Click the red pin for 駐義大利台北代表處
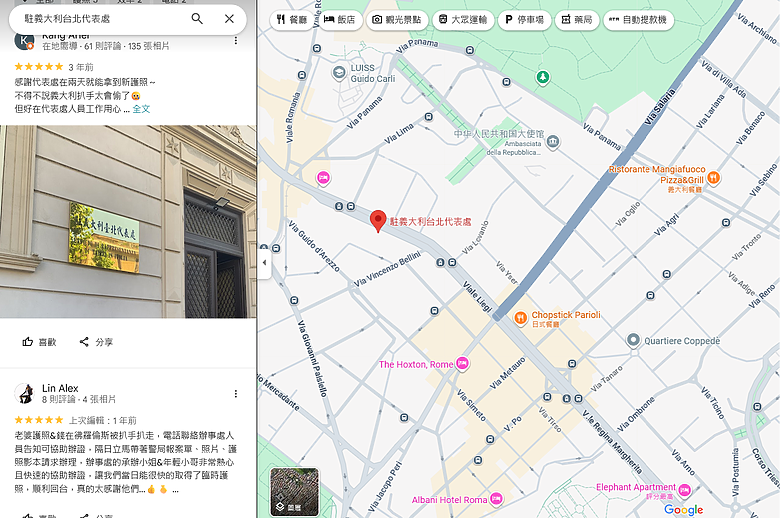 [378, 220]
